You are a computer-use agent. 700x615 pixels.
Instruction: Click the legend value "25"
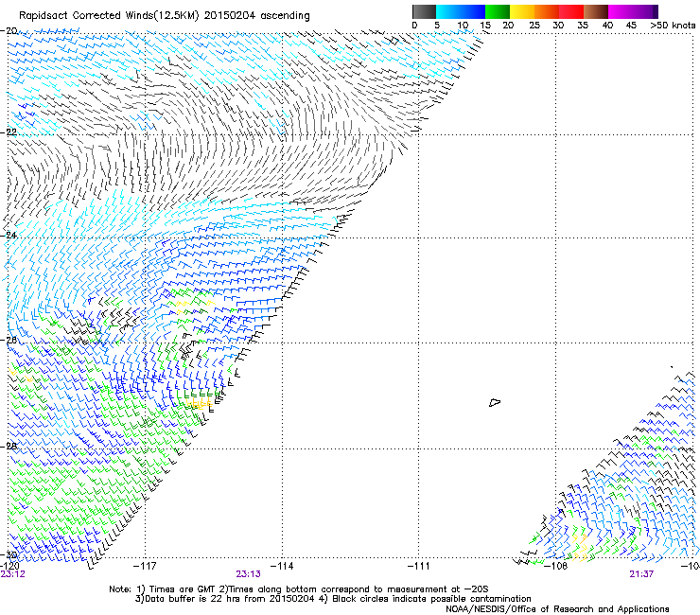[534, 26]
